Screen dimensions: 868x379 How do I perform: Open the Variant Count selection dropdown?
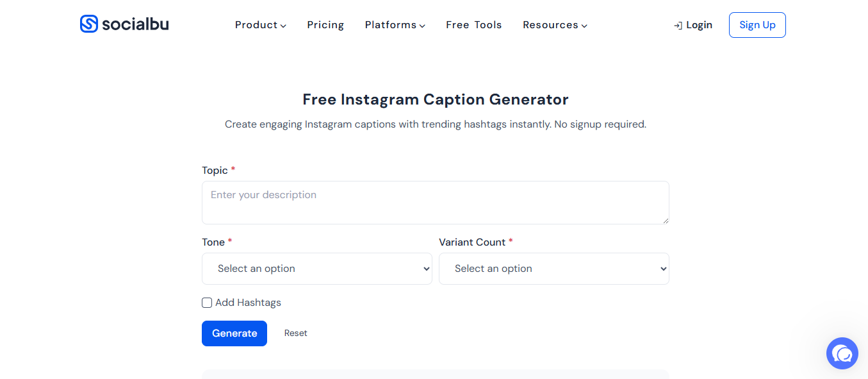point(554,269)
